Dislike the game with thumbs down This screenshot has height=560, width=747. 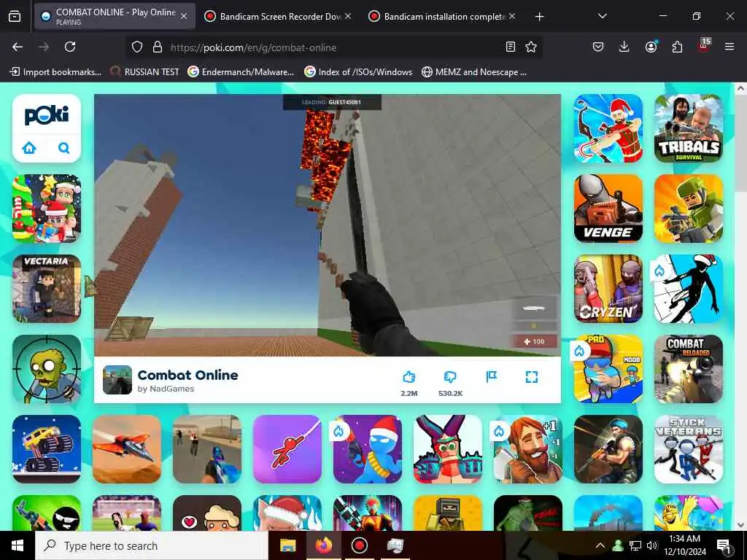[450, 377]
